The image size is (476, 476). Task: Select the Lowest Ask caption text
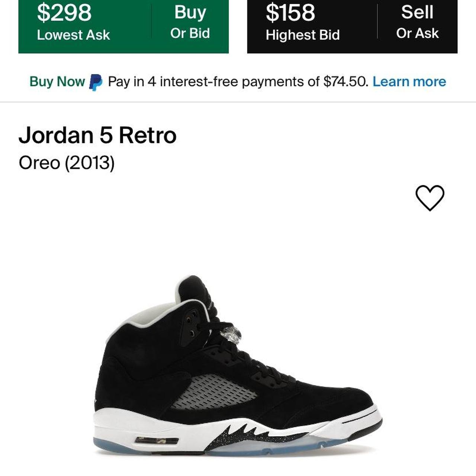pyautogui.click(x=73, y=35)
